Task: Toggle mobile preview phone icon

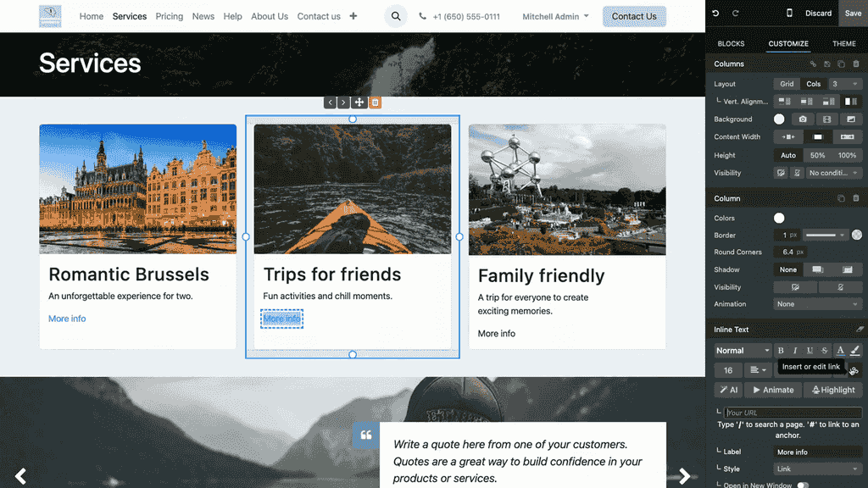Action: point(789,14)
